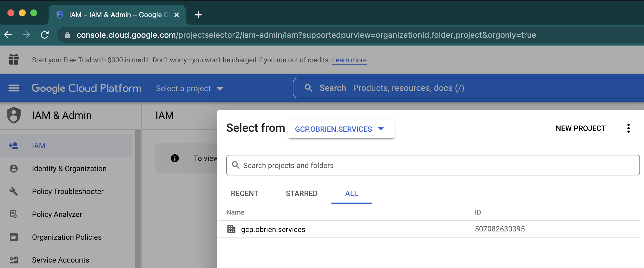644x268 pixels.
Task: Open the GCP.OBRIEN.SERVICES organization dropdown
Action: (341, 129)
